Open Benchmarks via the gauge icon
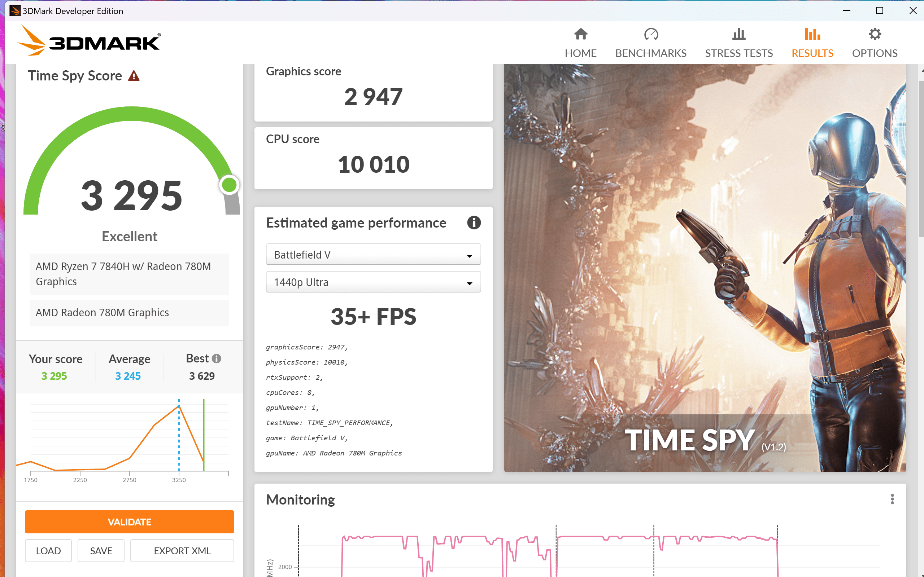This screenshot has width=924, height=577. [x=651, y=34]
